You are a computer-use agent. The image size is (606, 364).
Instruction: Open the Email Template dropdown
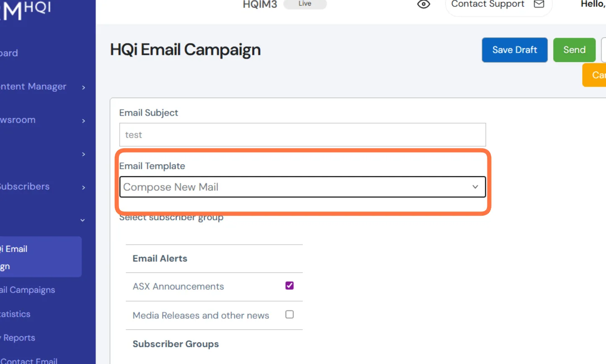[302, 187]
